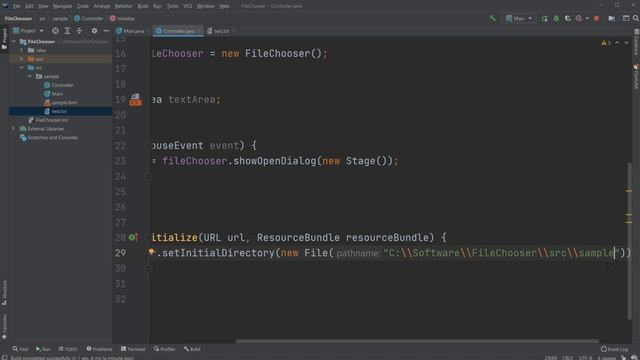Toggle Favorites sidebar stripe button
The height and width of the screenshot is (360, 640).
pos(4,327)
